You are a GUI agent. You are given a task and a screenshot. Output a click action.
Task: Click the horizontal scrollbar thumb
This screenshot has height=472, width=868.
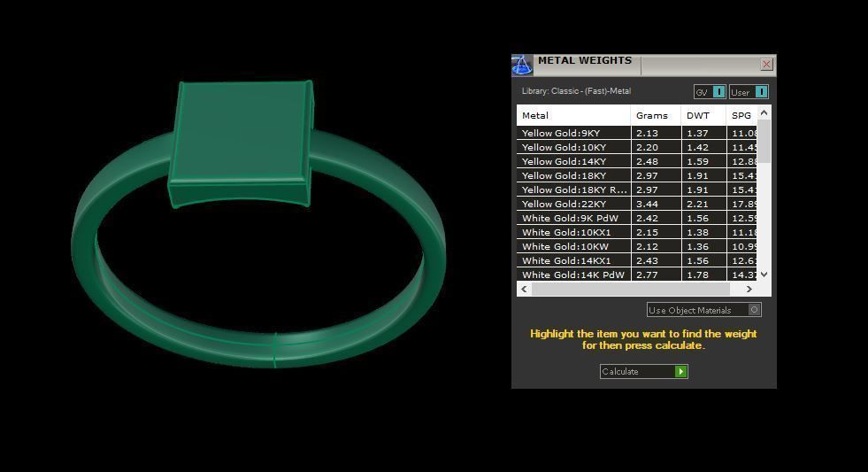(x=631, y=290)
